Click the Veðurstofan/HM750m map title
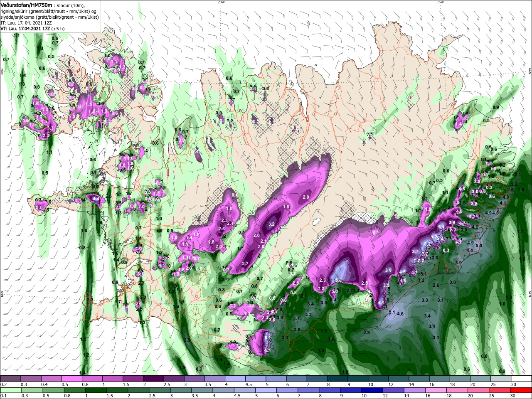This screenshot has height=399, width=532. click(x=26, y=5)
